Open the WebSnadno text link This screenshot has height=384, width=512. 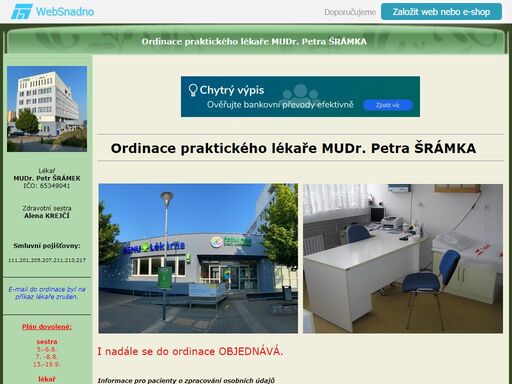(65, 12)
